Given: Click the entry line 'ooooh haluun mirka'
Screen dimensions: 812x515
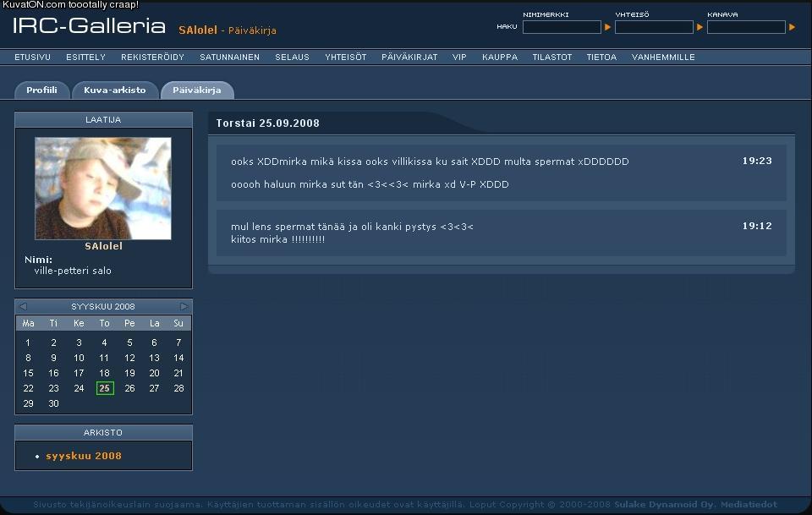Looking at the screenshot, I should point(370,184).
